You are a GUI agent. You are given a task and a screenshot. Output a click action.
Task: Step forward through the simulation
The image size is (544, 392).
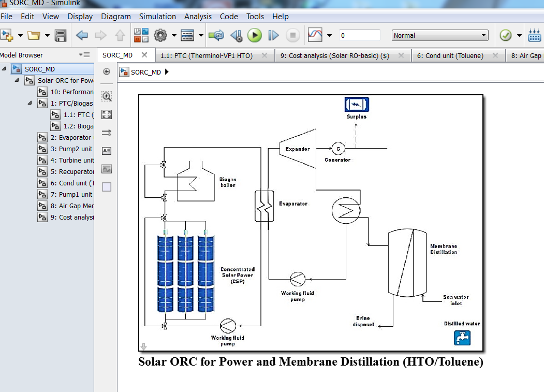[273, 35]
